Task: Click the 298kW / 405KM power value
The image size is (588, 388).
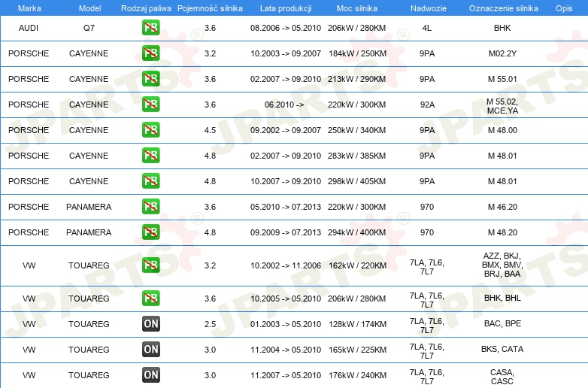Action: click(356, 181)
